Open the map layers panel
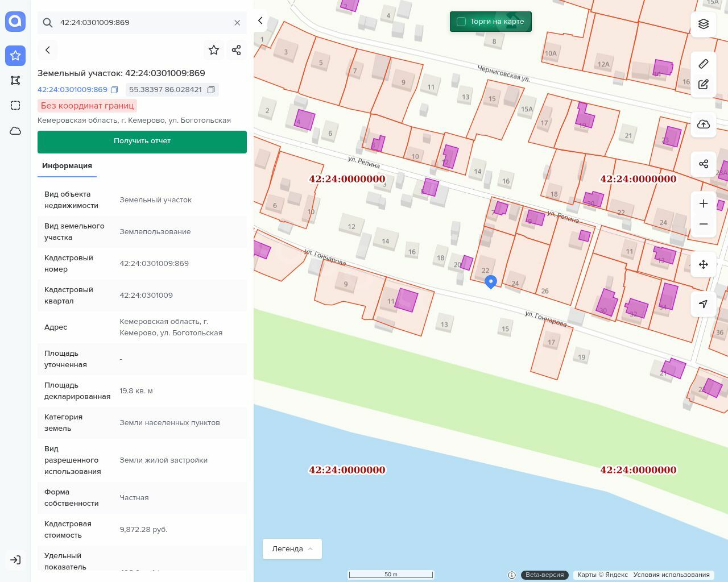Image resolution: width=728 pixels, height=582 pixels. (x=704, y=24)
